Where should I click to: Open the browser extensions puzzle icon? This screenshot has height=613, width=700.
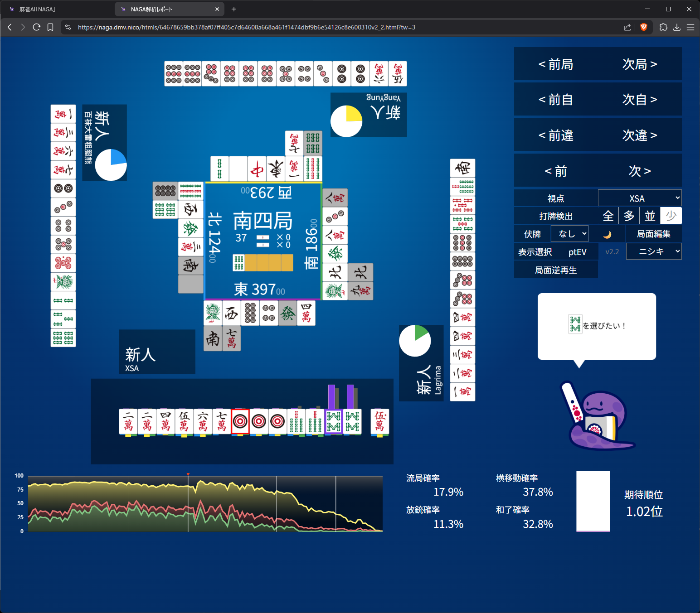663,27
